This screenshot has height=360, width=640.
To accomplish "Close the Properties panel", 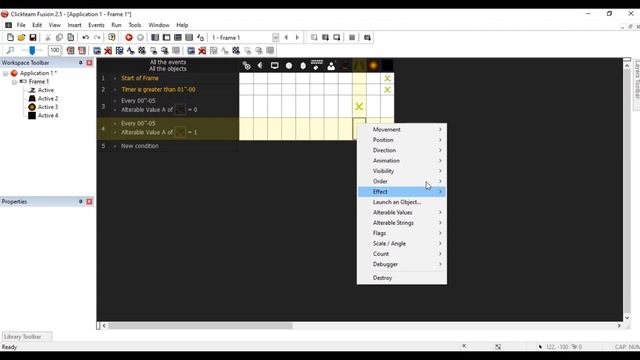I will coord(89,202).
